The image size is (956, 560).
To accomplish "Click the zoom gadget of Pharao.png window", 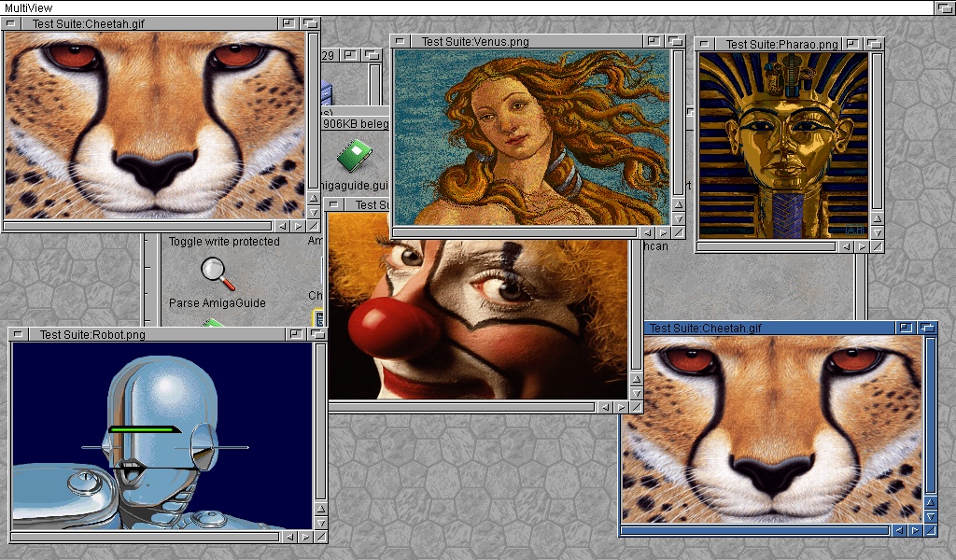I will tap(852, 44).
